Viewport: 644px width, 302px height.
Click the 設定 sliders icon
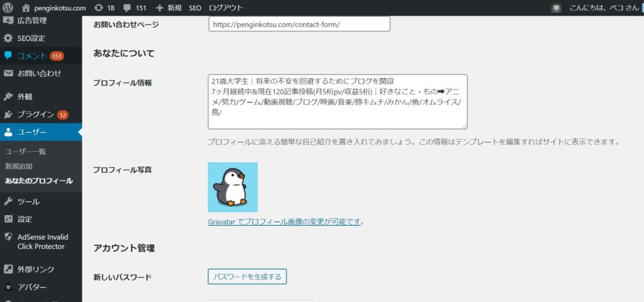pyautogui.click(x=8, y=219)
